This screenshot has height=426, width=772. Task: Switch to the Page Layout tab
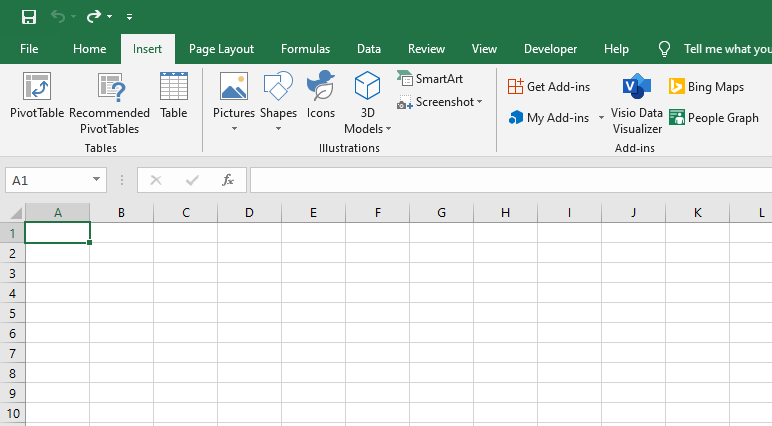221,49
